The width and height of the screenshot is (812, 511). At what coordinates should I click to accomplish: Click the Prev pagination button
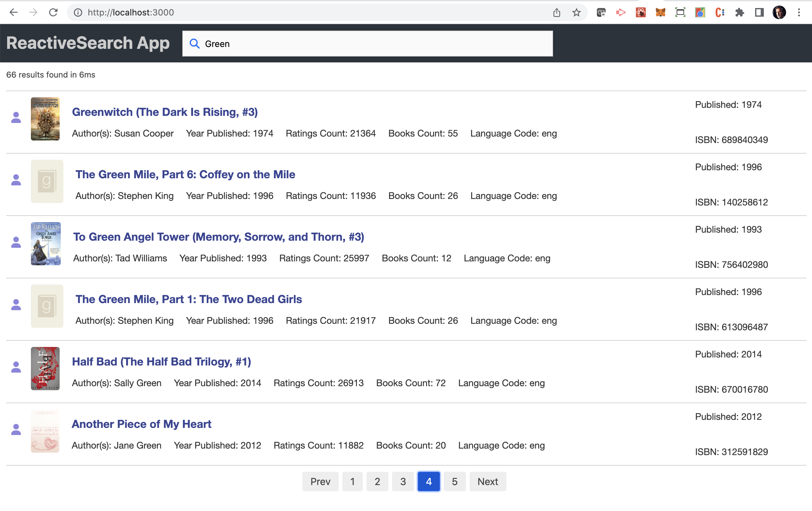click(320, 481)
